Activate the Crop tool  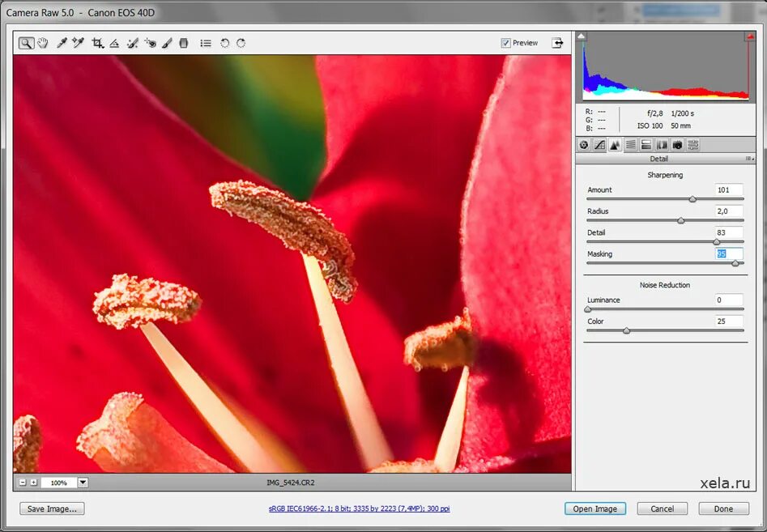[97, 43]
